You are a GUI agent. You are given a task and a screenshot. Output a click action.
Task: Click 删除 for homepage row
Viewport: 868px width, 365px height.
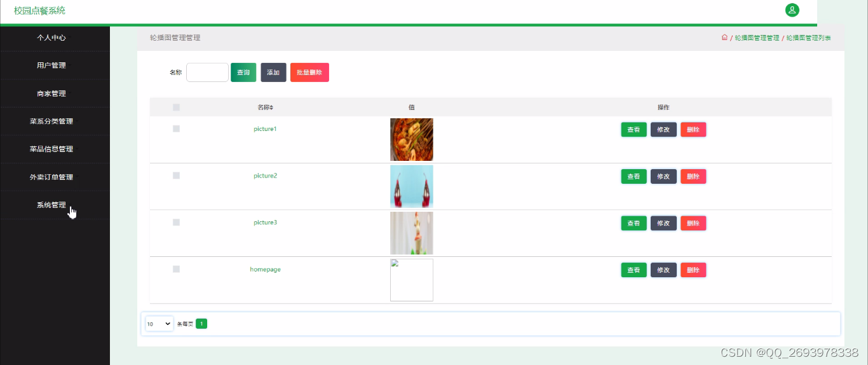coord(693,270)
